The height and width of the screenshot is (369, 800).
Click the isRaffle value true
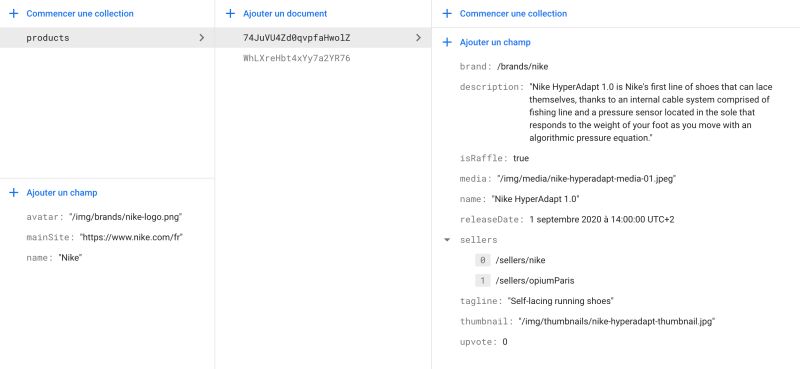(521, 158)
